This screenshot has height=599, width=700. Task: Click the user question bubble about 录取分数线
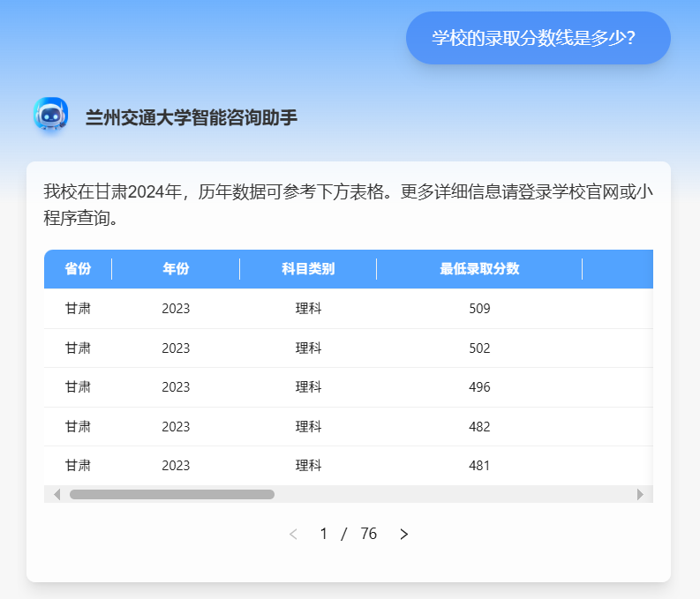(x=538, y=38)
